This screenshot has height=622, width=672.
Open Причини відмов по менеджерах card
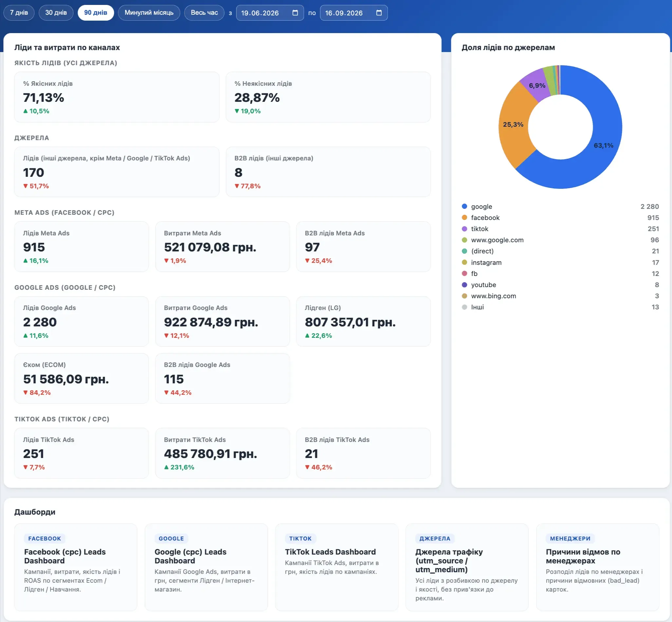pyautogui.click(x=598, y=567)
